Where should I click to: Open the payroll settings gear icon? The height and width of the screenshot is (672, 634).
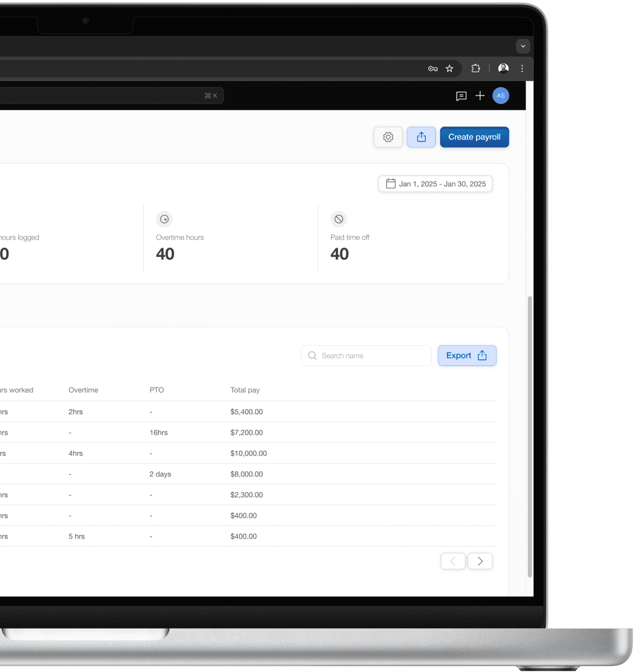tap(388, 137)
